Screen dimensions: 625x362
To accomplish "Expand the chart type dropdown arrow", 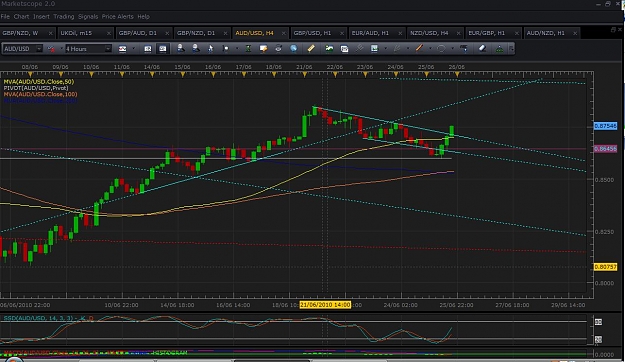I will pos(133,49).
